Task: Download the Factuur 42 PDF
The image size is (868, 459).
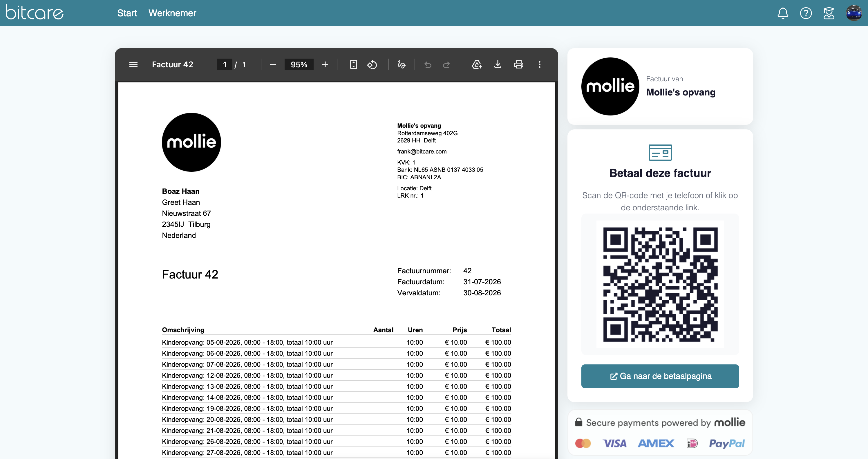Action: pos(498,64)
